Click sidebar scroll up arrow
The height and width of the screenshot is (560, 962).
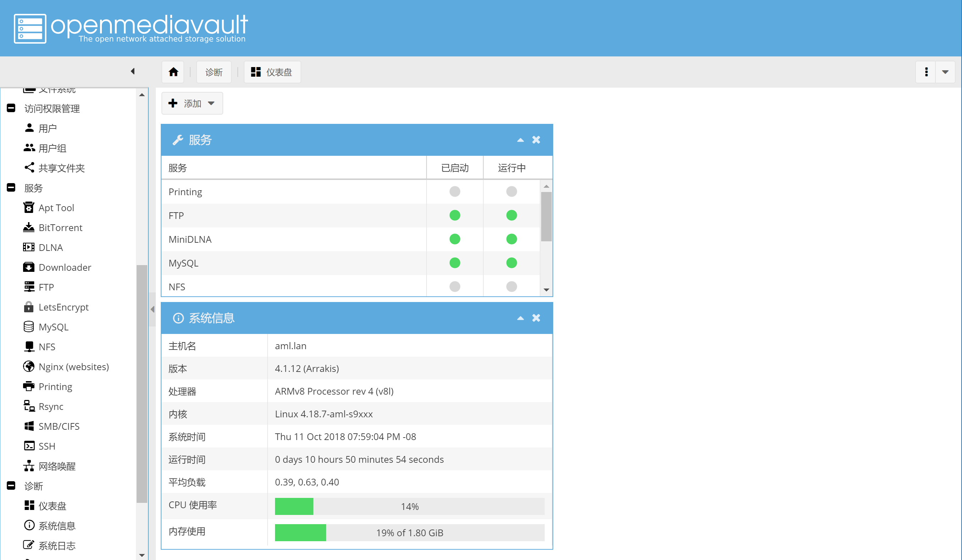[x=142, y=95]
